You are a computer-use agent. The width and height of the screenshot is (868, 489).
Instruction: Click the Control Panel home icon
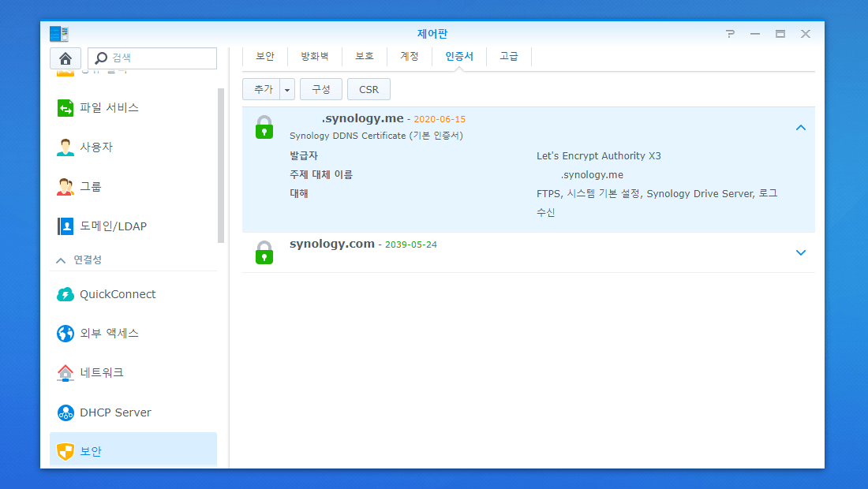tap(65, 58)
